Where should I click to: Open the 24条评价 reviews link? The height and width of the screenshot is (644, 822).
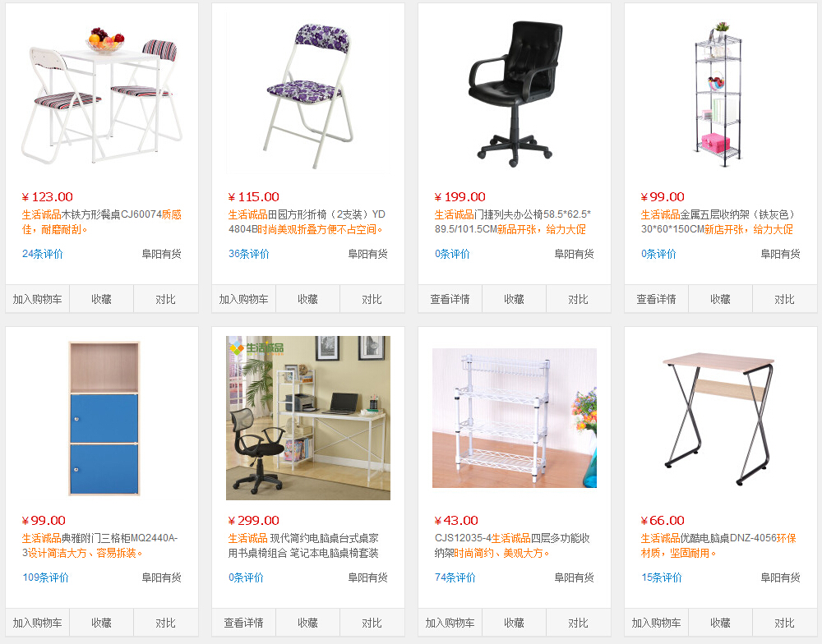pos(43,254)
